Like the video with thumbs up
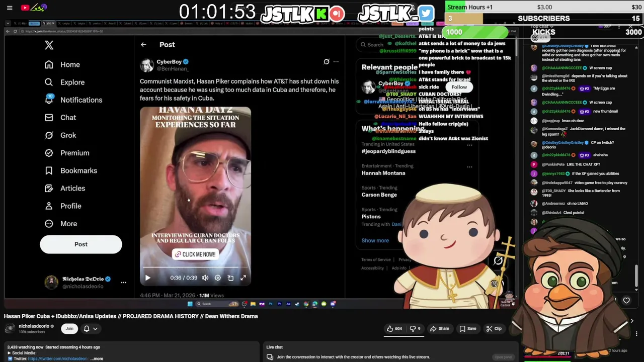 pos(394,329)
